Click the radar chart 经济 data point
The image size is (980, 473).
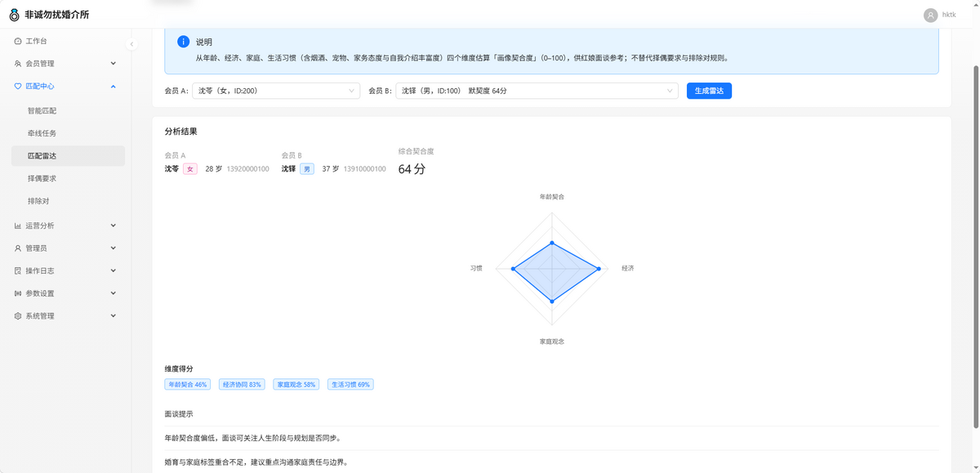[x=600, y=269]
